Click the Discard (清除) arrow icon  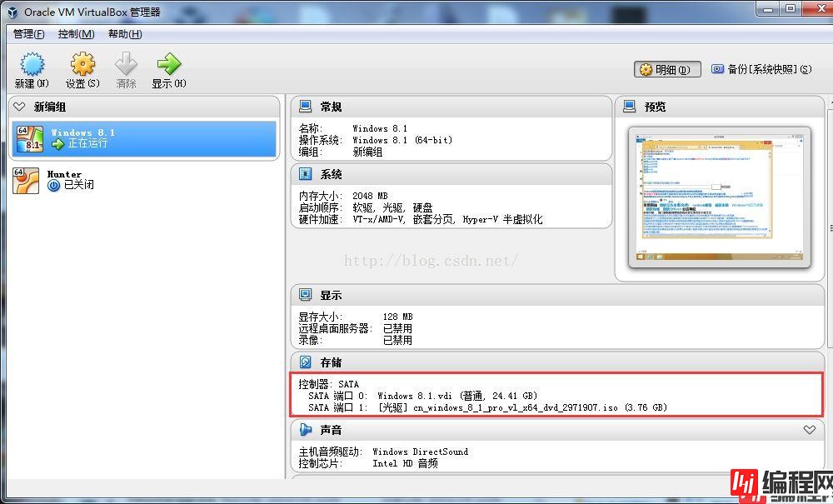click(126, 65)
